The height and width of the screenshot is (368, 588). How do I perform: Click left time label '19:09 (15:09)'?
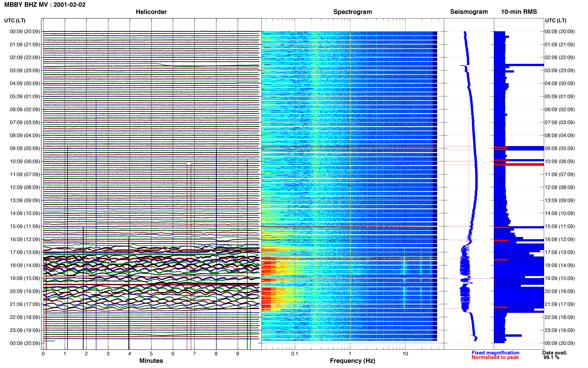click(25, 278)
